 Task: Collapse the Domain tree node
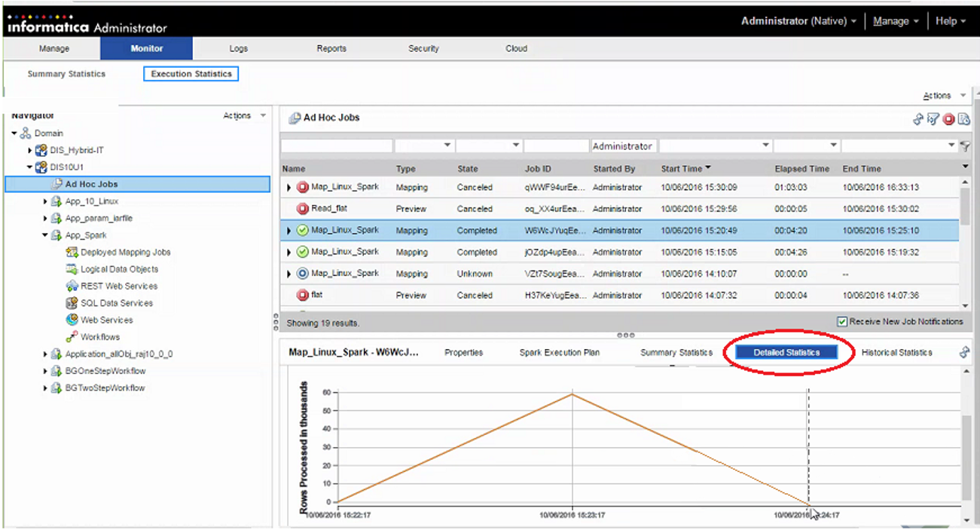14,133
